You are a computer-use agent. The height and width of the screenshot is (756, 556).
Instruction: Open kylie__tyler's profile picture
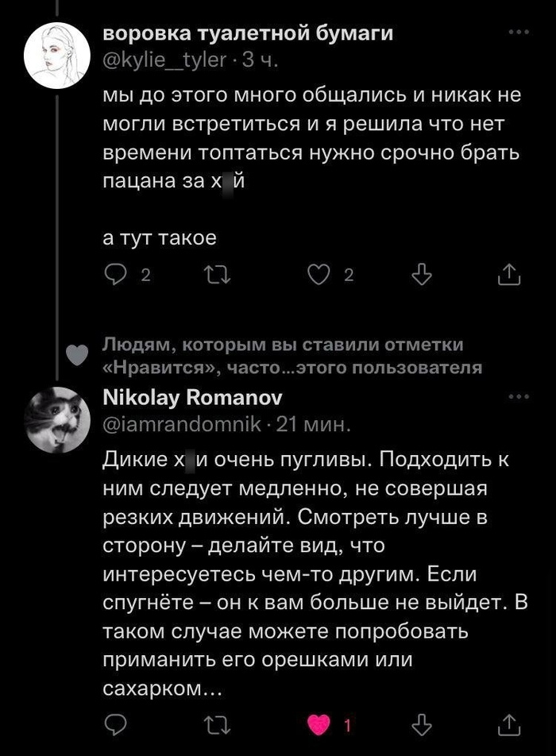[x=56, y=54]
